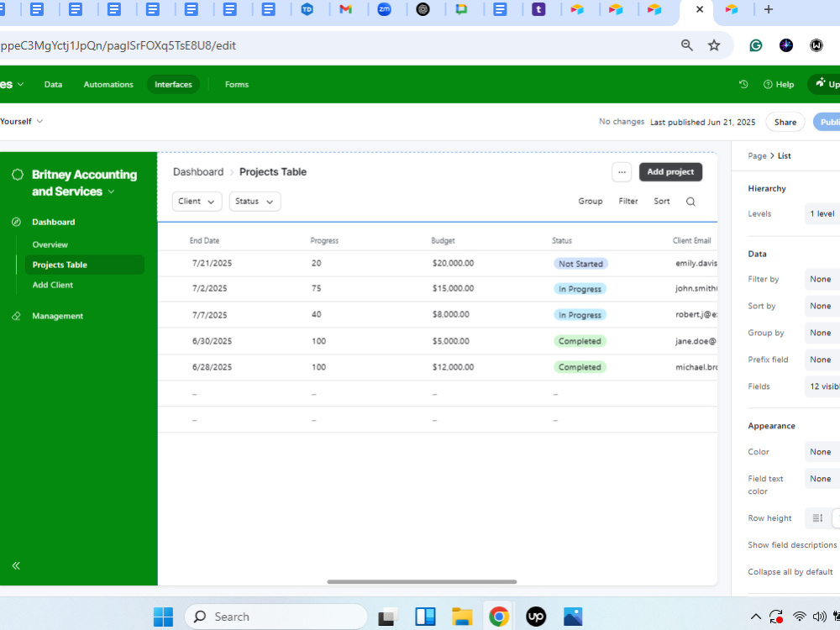Viewport: 840px width, 630px height.
Task: Expand the Britney Accounting and Services menu
Action: pos(112,192)
